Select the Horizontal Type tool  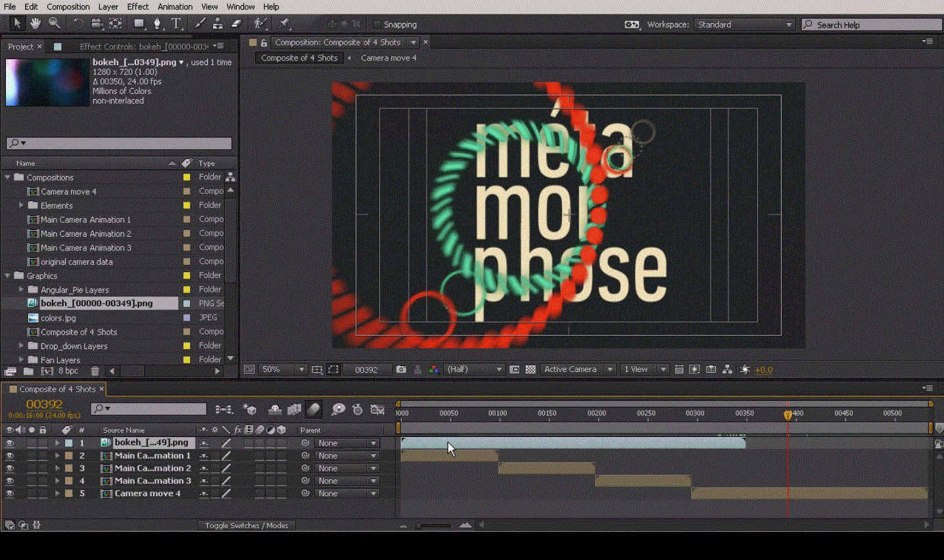pyautogui.click(x=176, y=24)
